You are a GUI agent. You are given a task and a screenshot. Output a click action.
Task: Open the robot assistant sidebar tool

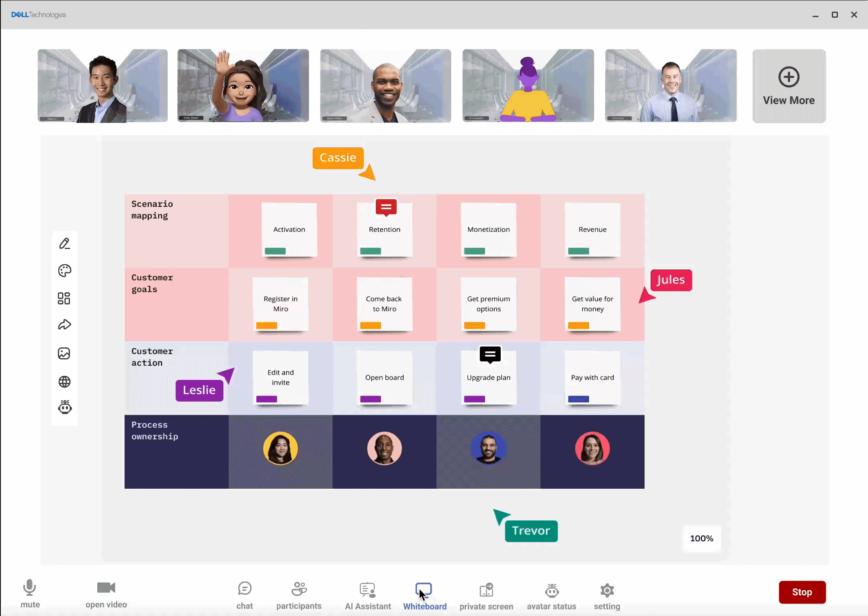point(65,407)
